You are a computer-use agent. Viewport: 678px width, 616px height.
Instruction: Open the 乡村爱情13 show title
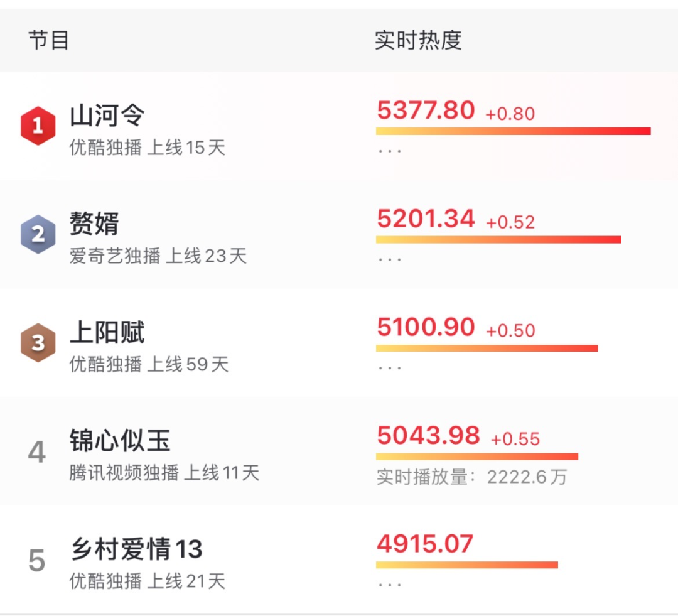[137, 549]
